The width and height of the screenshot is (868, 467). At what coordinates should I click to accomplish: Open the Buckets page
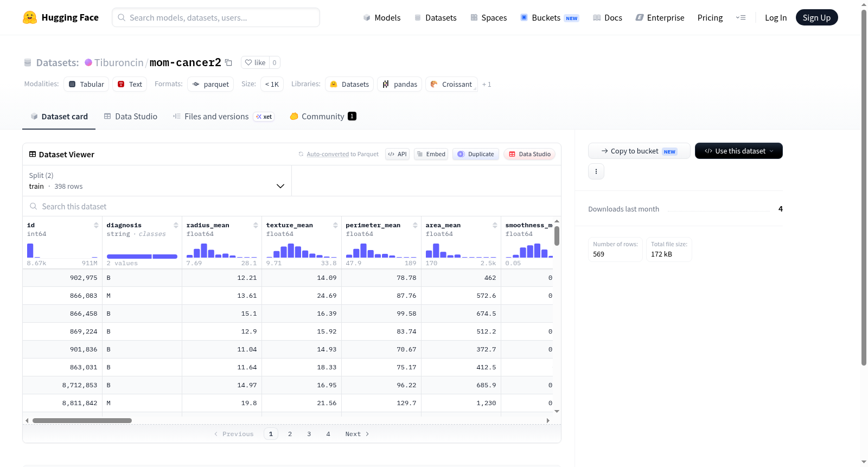(x=550, y=17)
